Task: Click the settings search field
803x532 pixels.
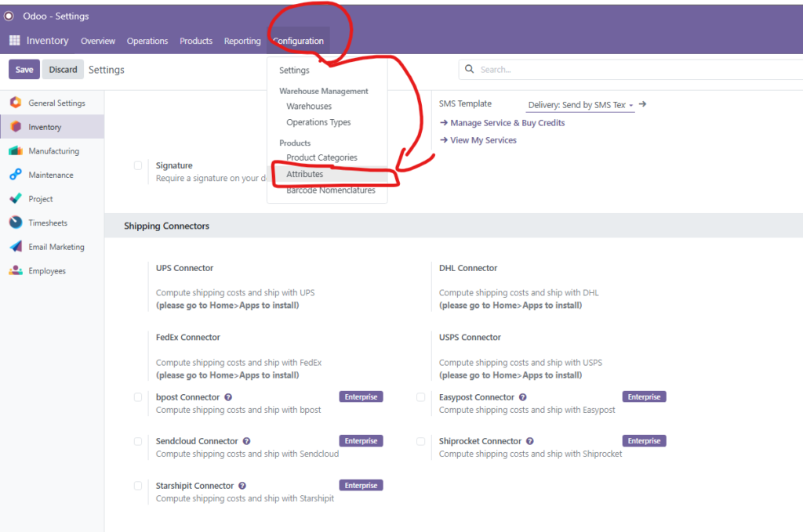Action: (627, 69)
